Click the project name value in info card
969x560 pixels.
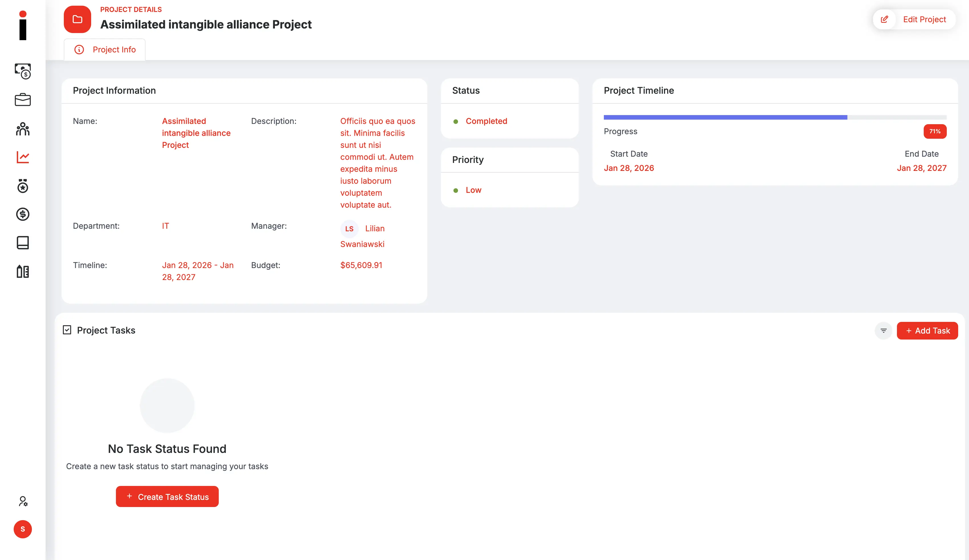[x=196, y=133]
